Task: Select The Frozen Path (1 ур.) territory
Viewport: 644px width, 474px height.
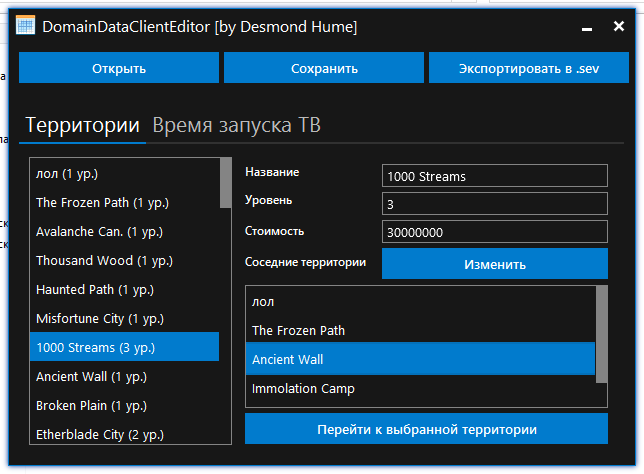Action: coord(125,202)
